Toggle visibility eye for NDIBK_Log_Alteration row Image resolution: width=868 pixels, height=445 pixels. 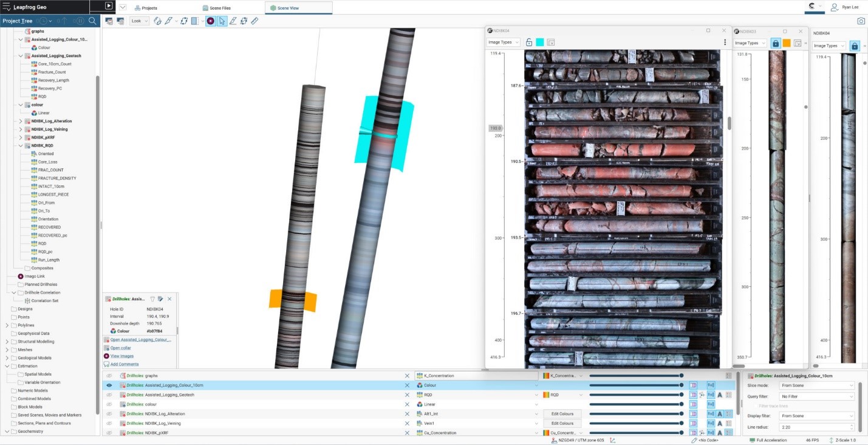tap(109, 414)
